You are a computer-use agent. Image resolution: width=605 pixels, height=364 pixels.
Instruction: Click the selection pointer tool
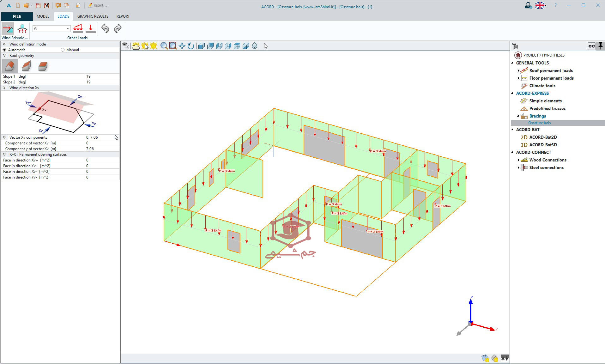pos(266,46)
